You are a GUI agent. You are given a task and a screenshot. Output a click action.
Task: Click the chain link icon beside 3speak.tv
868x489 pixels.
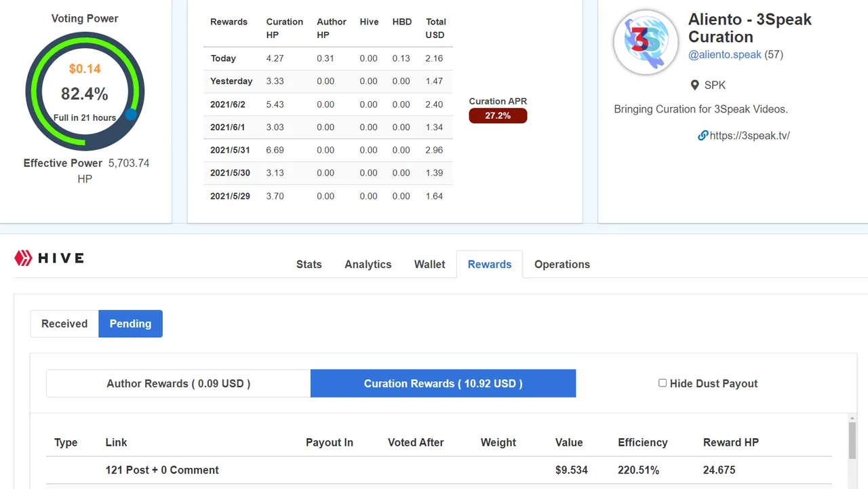pos(703,136)
